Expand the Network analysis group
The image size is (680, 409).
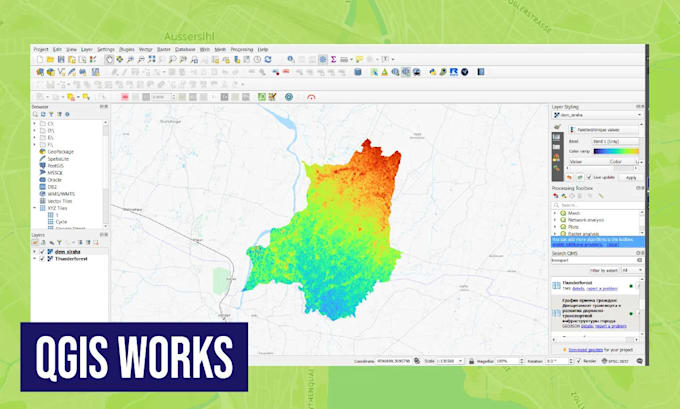[555, 220]
